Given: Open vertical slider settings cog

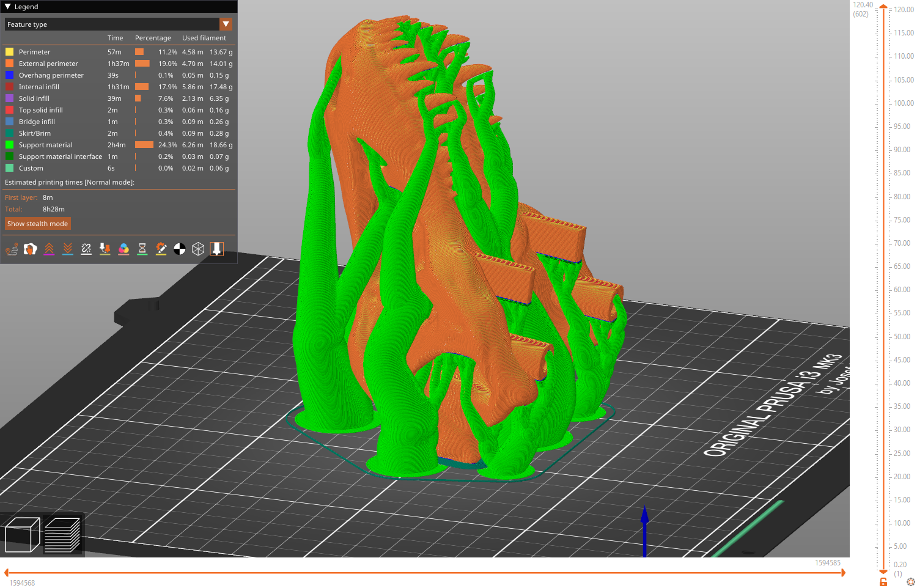Looking at the screenshot, I should pyautogui.click(x=910, y=582).
